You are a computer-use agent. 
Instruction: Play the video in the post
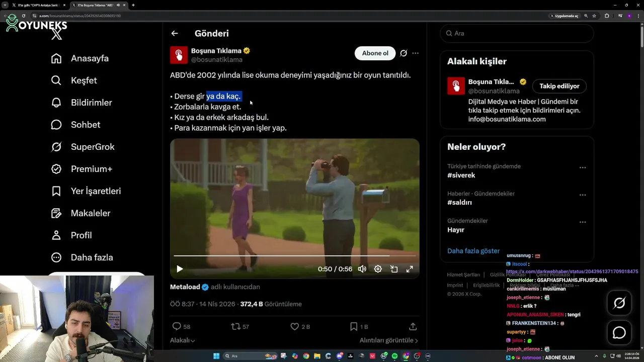180,269
